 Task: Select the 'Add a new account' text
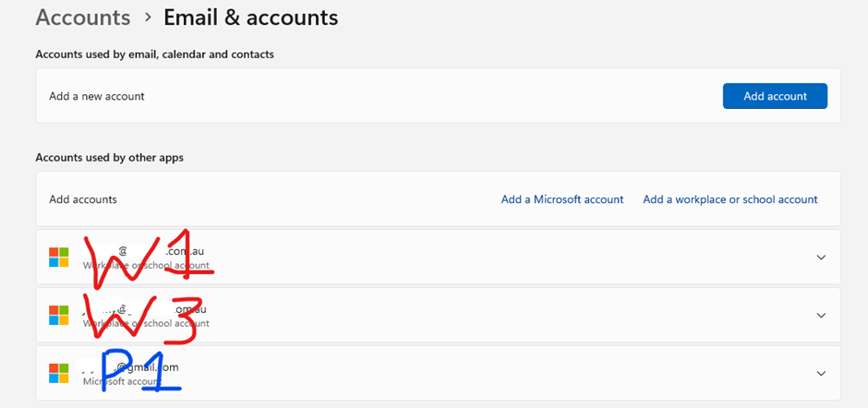[97, 96]
